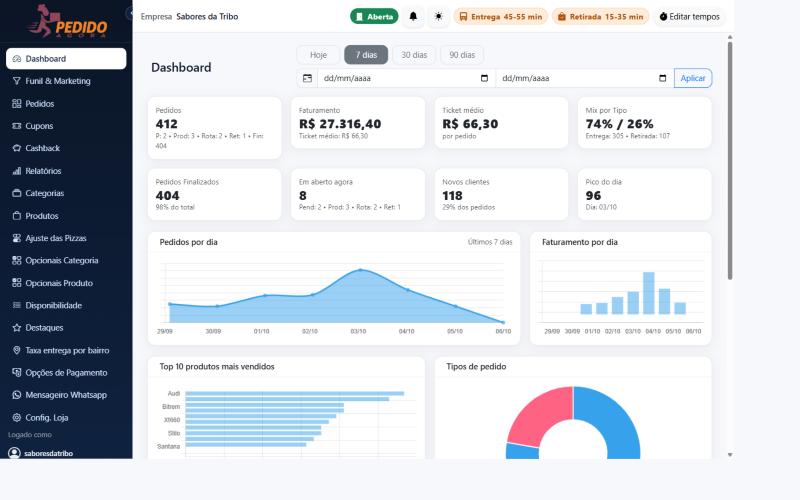Viewport: 800px width, 500px height.
Task: Click the Opcionais Produto icon
Action: (16, 283)
